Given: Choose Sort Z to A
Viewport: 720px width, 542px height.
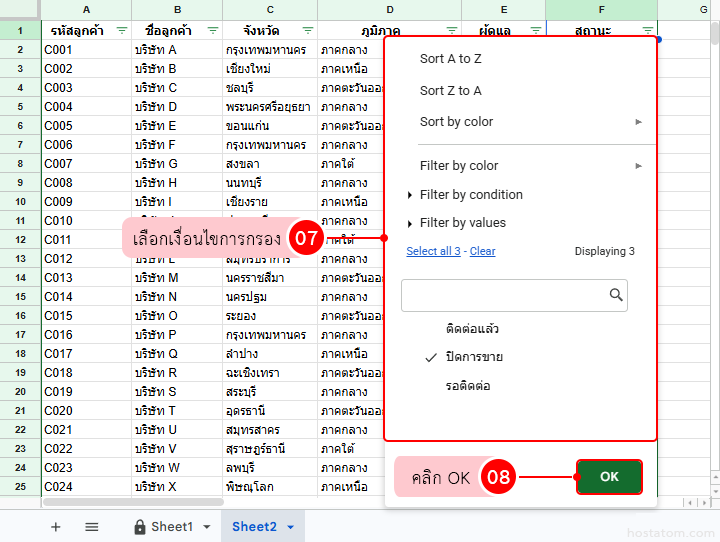Looking at the screenshot, I should tap(450, 90).
